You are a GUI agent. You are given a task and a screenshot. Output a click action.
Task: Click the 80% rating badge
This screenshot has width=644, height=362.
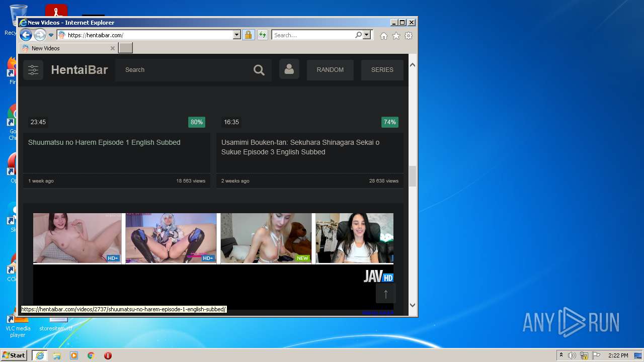197,122
